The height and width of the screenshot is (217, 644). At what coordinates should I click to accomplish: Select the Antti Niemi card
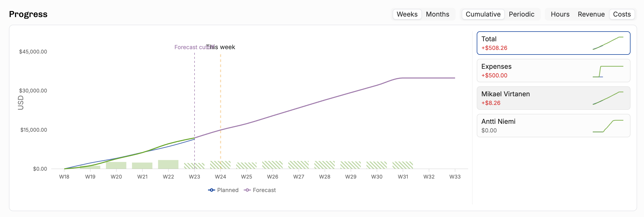coord(553,126)
